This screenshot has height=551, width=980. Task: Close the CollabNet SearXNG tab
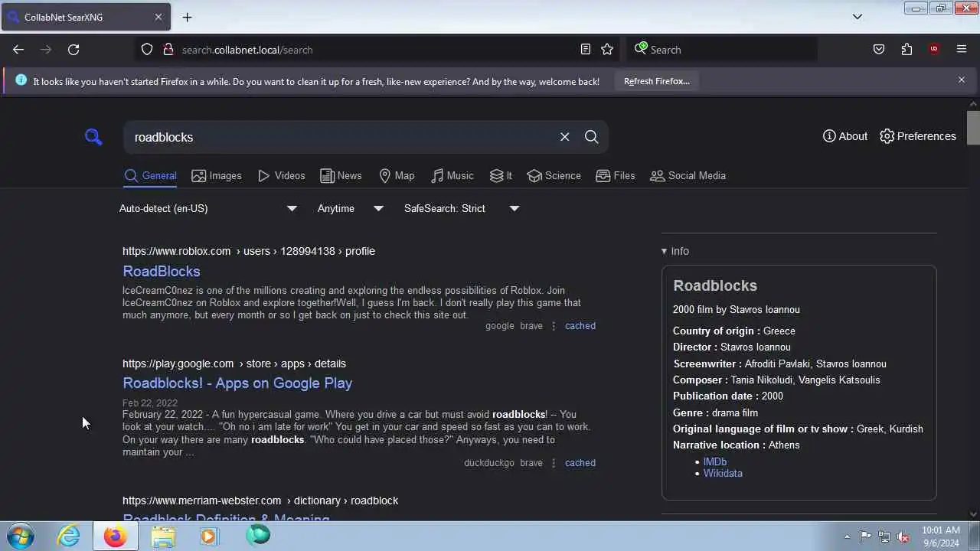point(158,17)
